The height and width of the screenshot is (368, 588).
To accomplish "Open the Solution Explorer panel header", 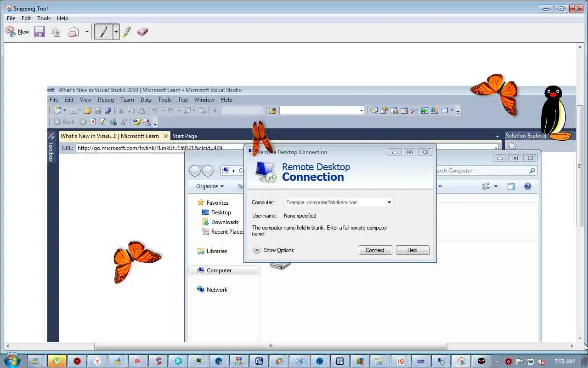I will pyautogui.click(x=526, y=136).
